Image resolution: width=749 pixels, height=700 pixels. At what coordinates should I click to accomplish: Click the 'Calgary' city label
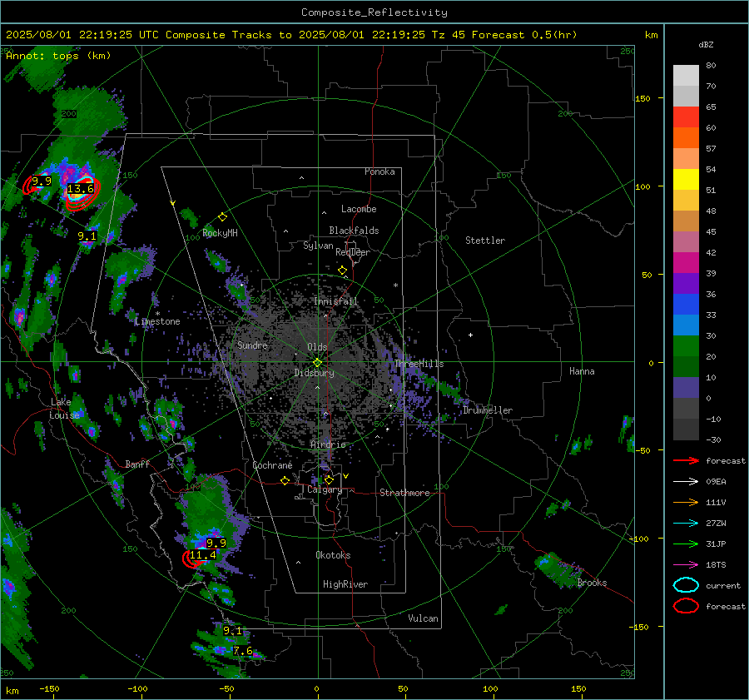[x=325, y=489]
